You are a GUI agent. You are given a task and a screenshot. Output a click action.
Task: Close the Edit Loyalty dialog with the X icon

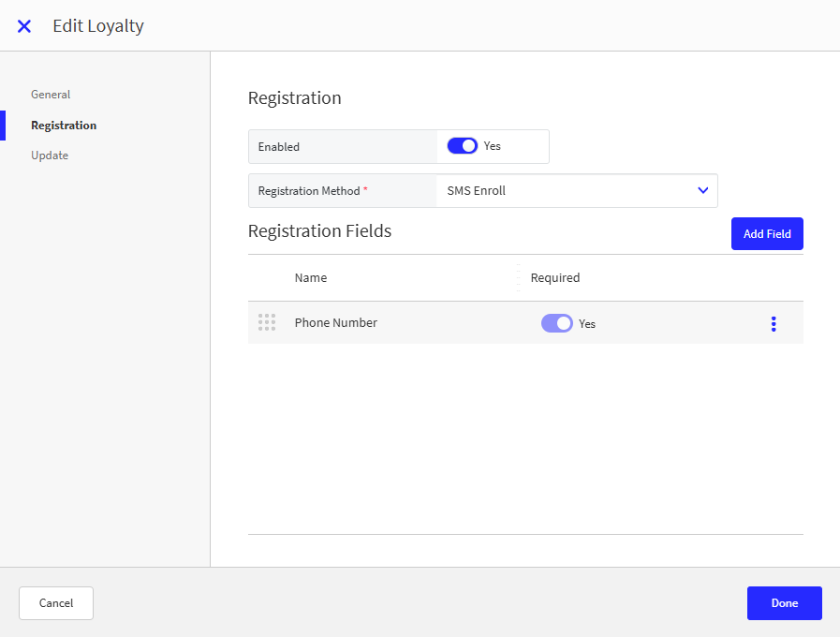pos(23,26)
